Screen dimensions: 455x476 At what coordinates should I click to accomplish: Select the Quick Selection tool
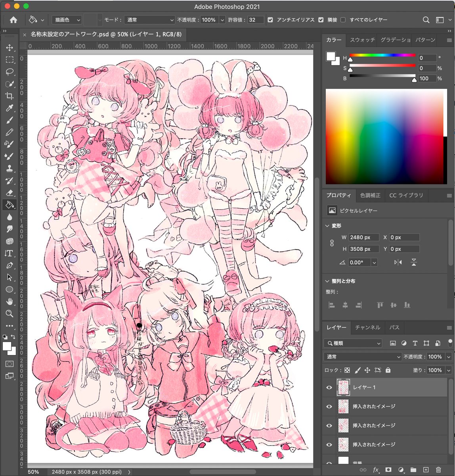[10, 84]
